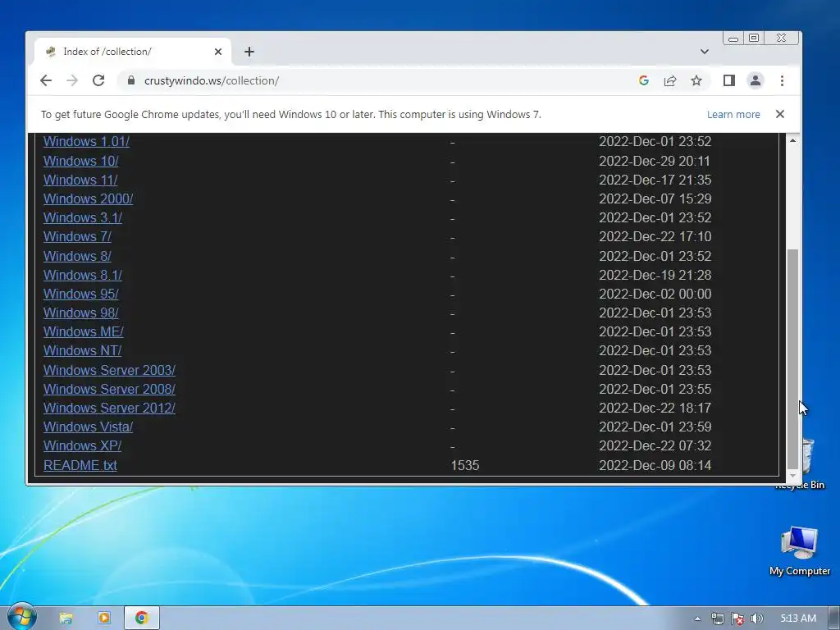The image size is (840, 630).
Task: Click the date 2022-Dec-22 07:32
Action: (655, 445)
